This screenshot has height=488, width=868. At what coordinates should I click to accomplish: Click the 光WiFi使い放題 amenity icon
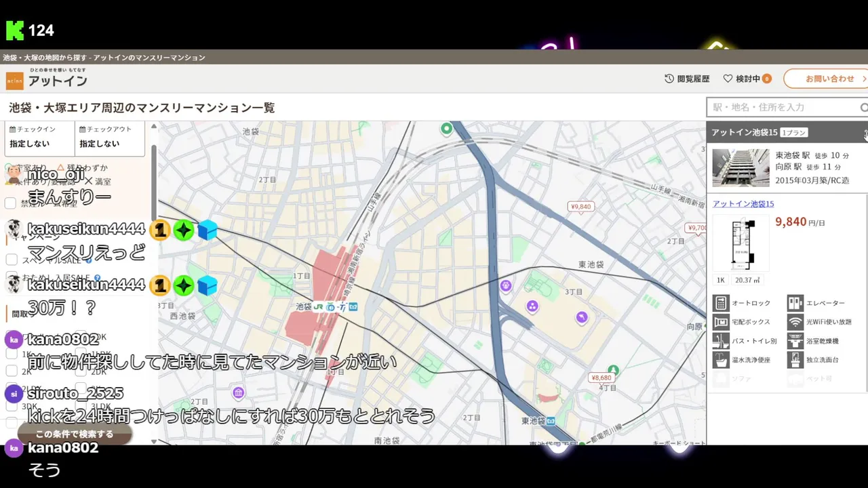(795, 322)
